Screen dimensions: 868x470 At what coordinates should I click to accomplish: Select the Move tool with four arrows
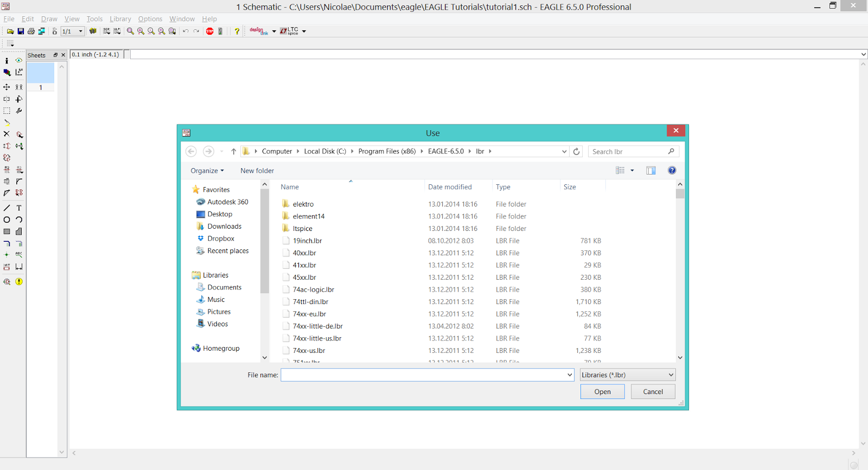click(7, 87)
